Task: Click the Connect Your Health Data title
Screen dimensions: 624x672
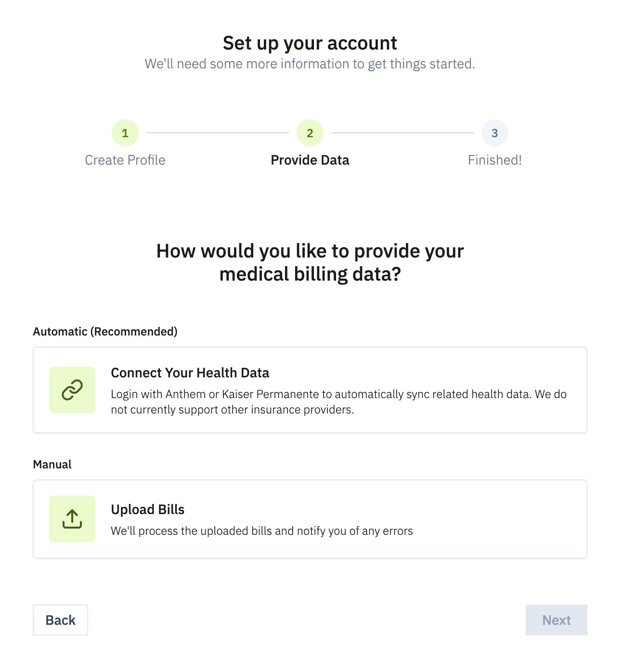Action: point(190,373)
